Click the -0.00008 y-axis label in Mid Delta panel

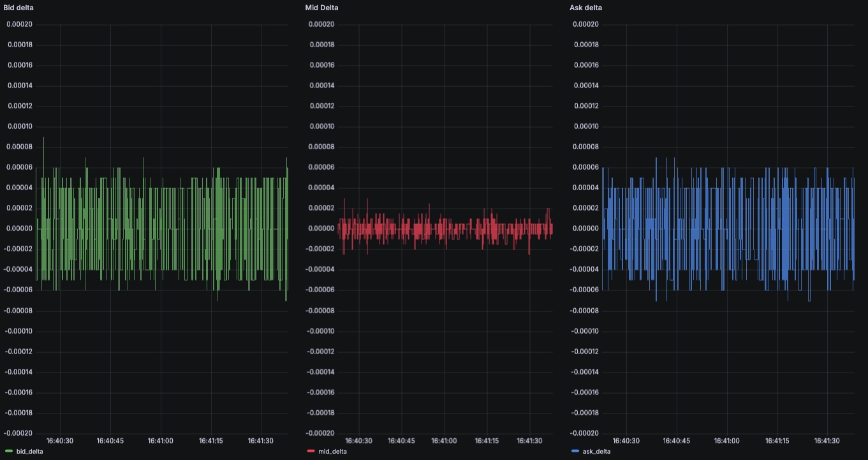pyautogui.click(x=321, y=311)
